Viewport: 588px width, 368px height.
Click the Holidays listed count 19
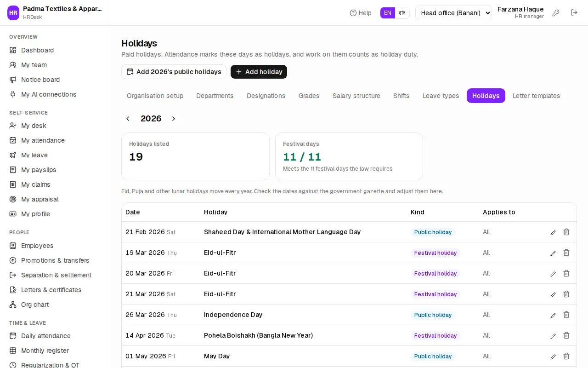point(136,157)
